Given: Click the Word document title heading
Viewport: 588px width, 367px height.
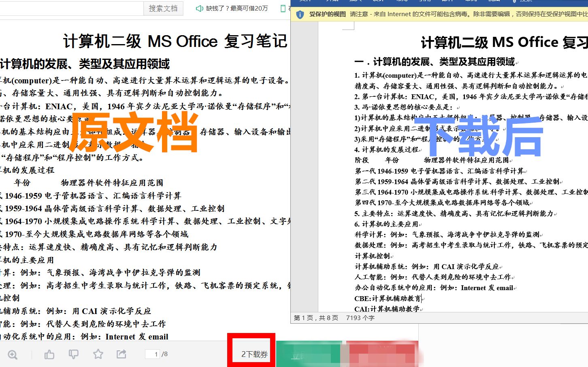Looking at the screenshot, I should 504,42.
